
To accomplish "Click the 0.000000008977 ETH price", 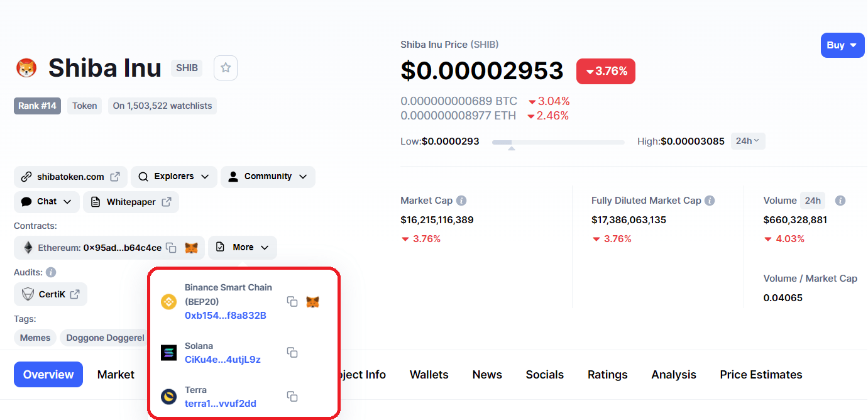I will tap(458, 116).
